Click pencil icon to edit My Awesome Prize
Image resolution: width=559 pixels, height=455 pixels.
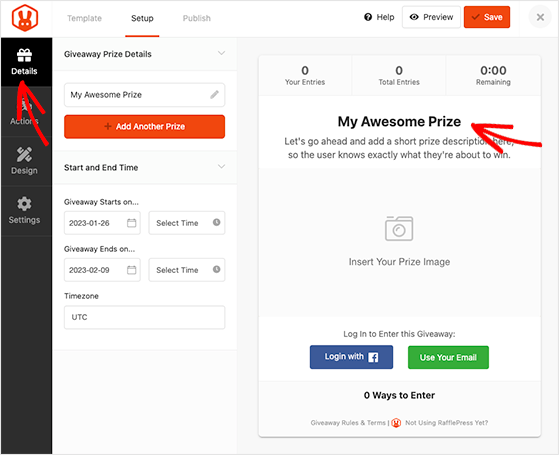(214, 94)
